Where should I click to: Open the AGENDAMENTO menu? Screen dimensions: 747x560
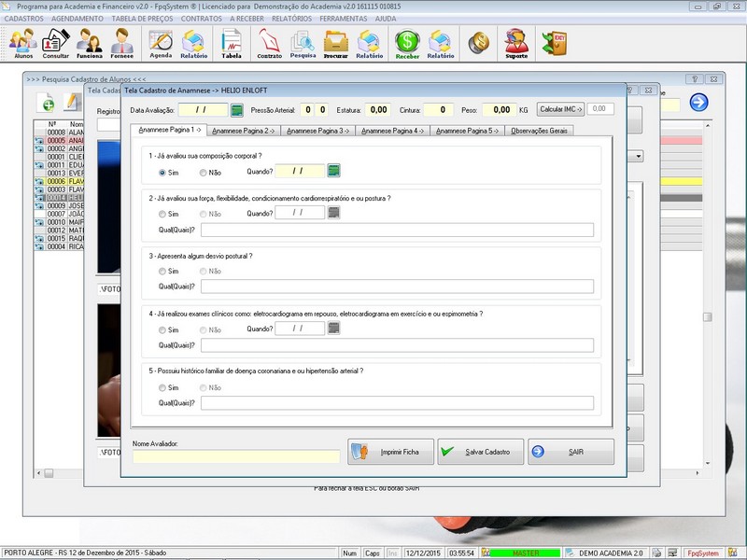[78, 19]
